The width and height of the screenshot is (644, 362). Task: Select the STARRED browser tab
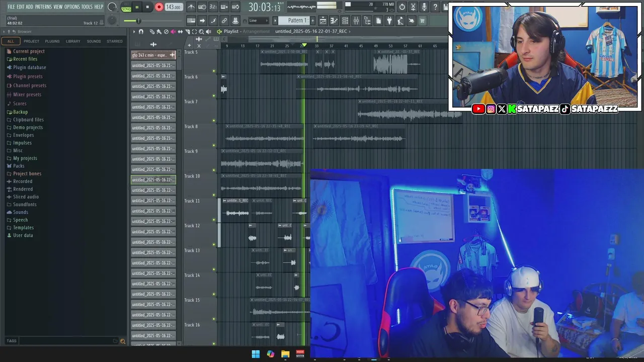tap(115, 41)
